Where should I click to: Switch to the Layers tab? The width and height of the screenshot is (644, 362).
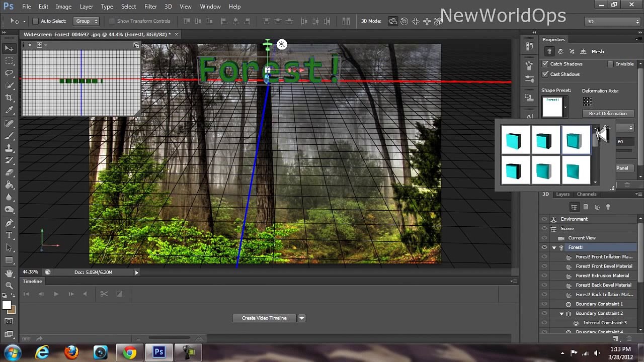[x=562, y=194]
